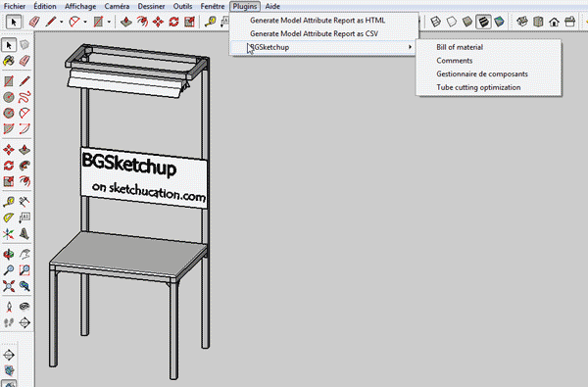
Task: Choose the Follow Me tool
Action: pyautogui.click(x=24, y=166)
